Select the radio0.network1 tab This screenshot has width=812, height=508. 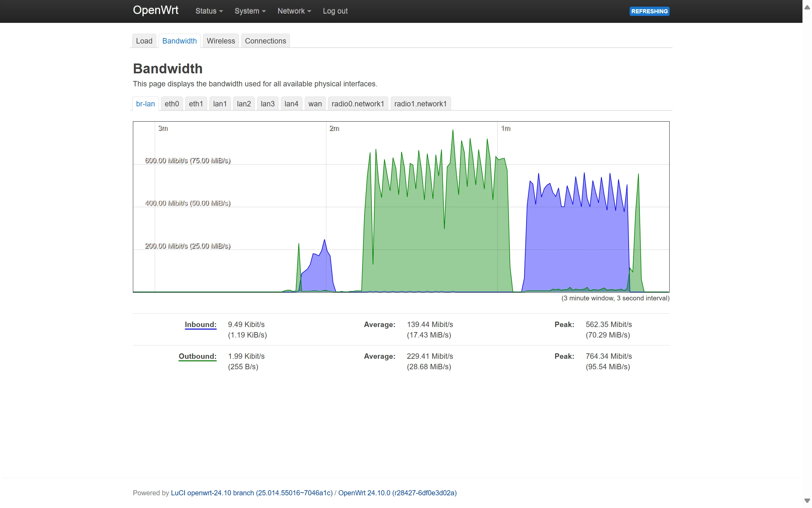click(358, 104)
